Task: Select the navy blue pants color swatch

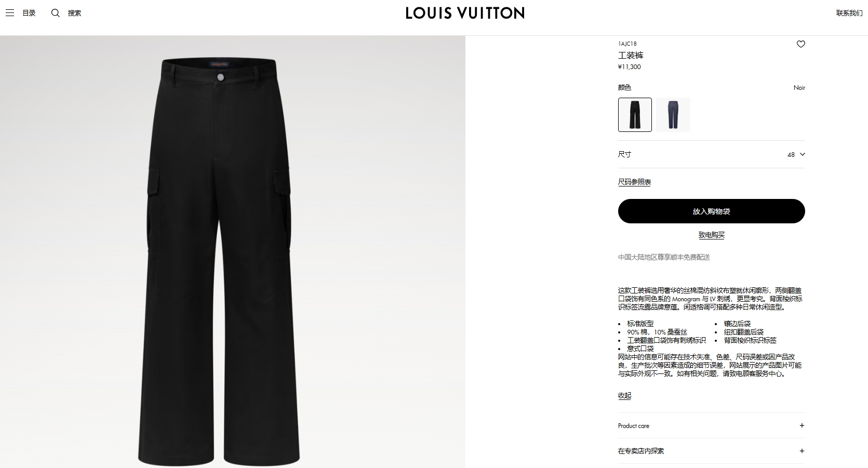Action: pyautogui.click(x=673, y=115)
